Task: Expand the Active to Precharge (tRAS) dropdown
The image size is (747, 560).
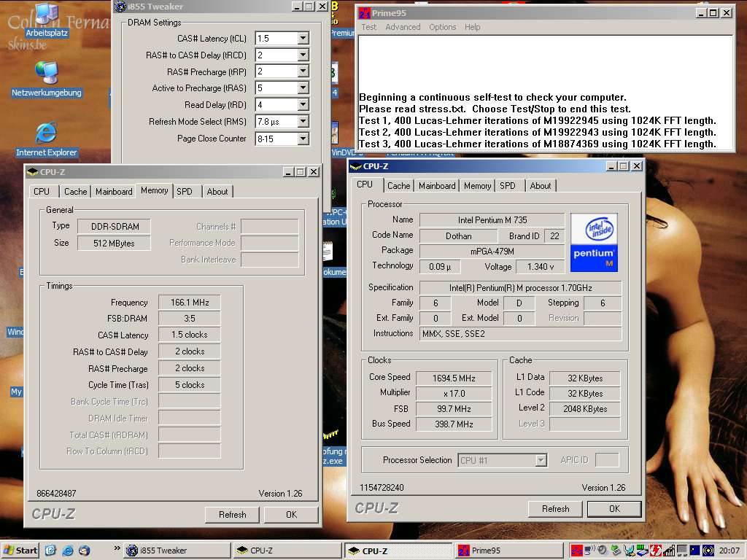Action: [303, 88]
